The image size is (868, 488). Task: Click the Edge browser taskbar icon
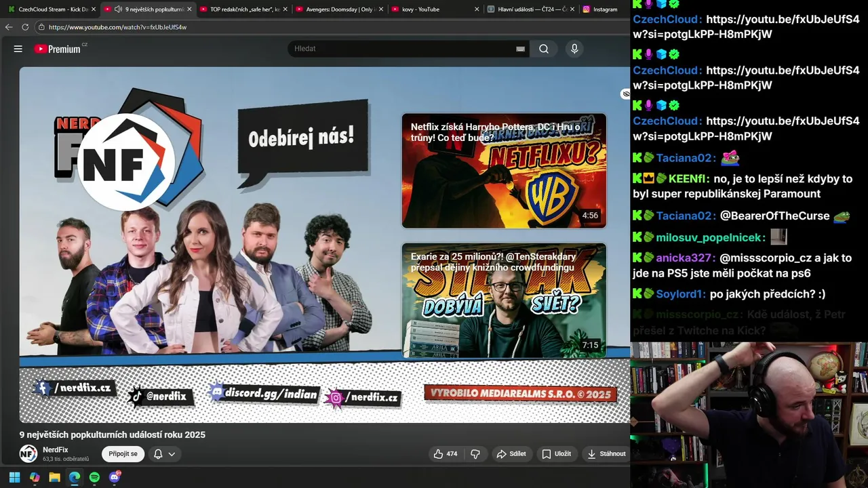pyautogui.click(x=75, y=477)
